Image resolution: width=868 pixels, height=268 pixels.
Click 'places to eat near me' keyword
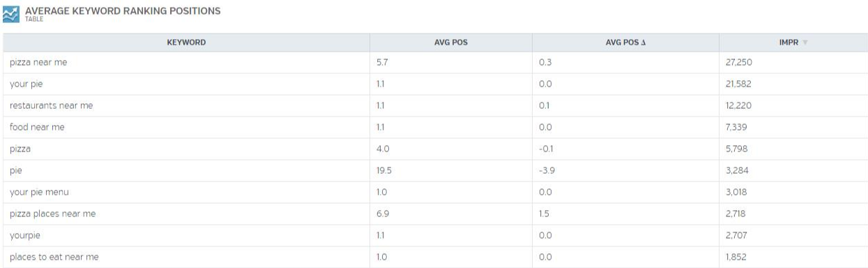(x=54, y=257)
